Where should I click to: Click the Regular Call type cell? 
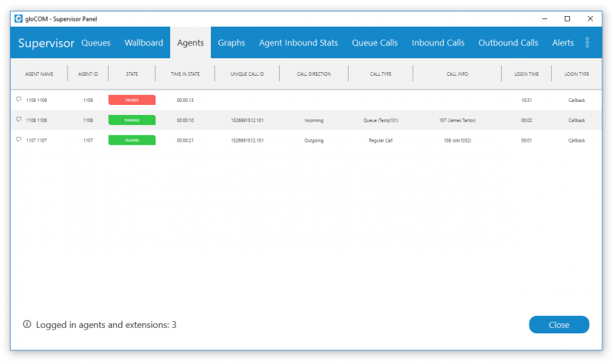pos(381,140)
